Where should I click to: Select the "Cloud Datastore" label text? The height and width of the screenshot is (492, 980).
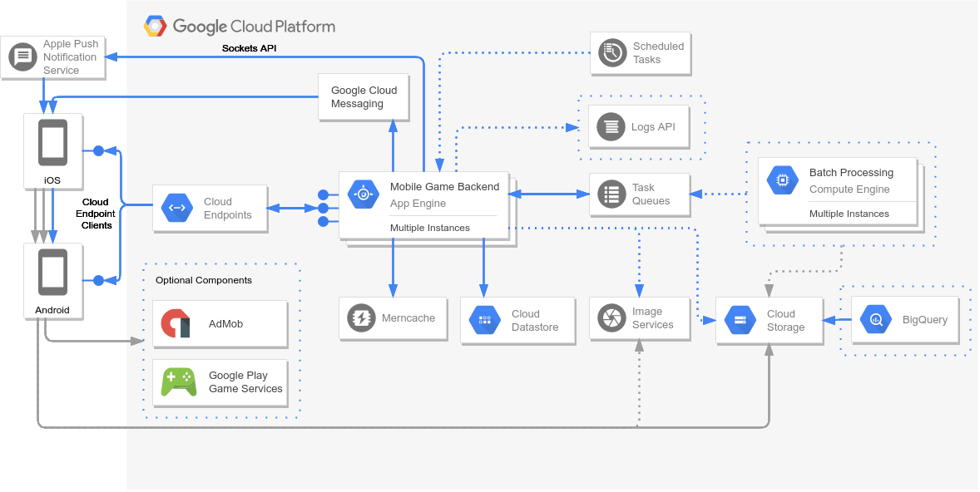(535, 320)
